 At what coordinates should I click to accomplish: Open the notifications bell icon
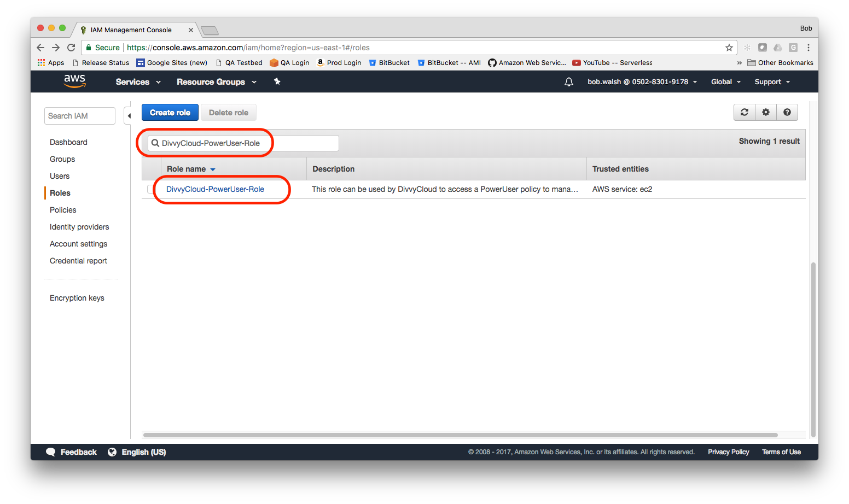point(569,82)
